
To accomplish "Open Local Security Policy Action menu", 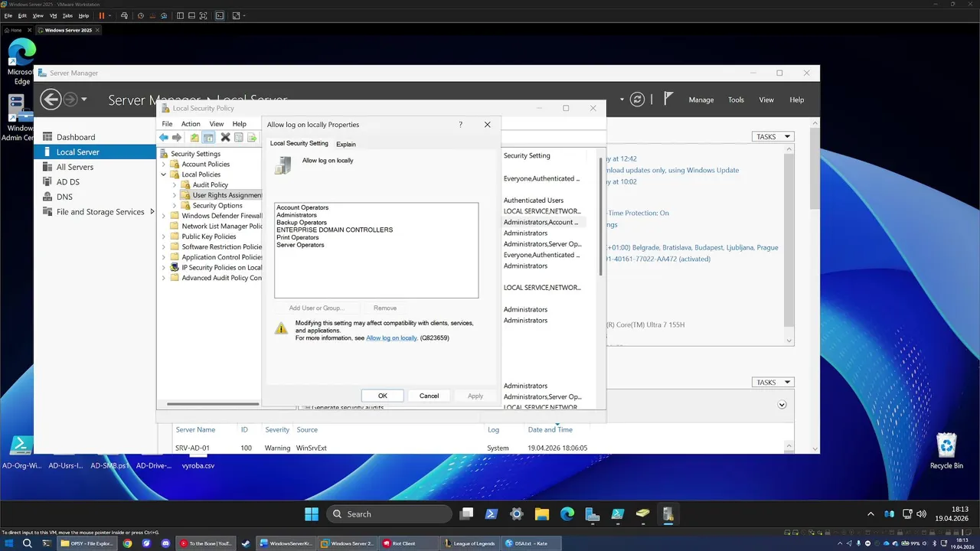I will [x=191, y=124].
